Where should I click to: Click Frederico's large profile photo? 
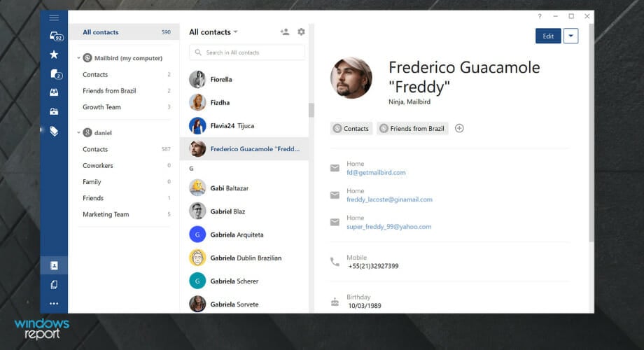[351, 78]
